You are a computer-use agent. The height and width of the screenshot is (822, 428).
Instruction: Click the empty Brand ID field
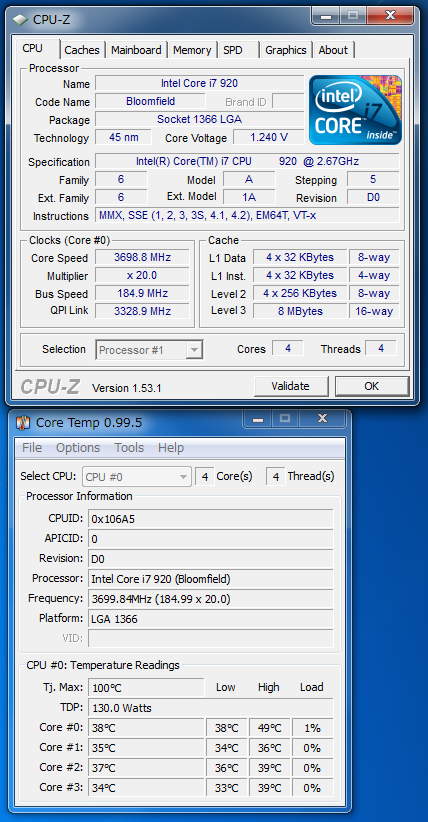point(288,101)
